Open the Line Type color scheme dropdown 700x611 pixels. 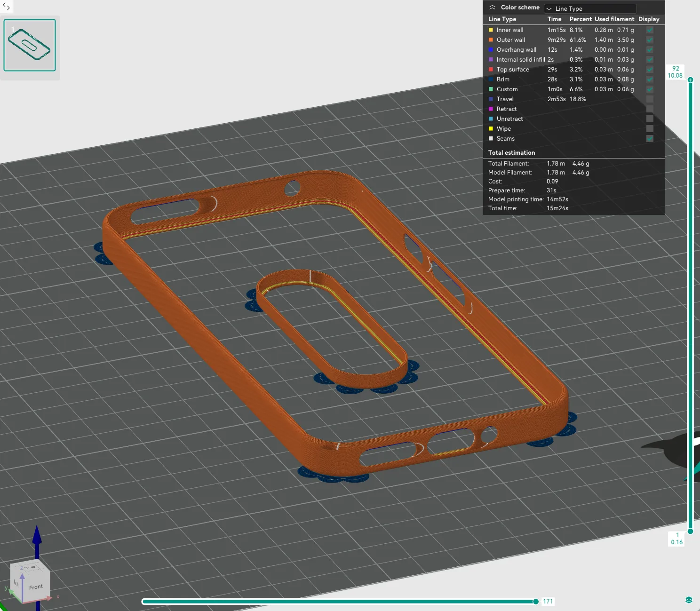tap(590, 8)
